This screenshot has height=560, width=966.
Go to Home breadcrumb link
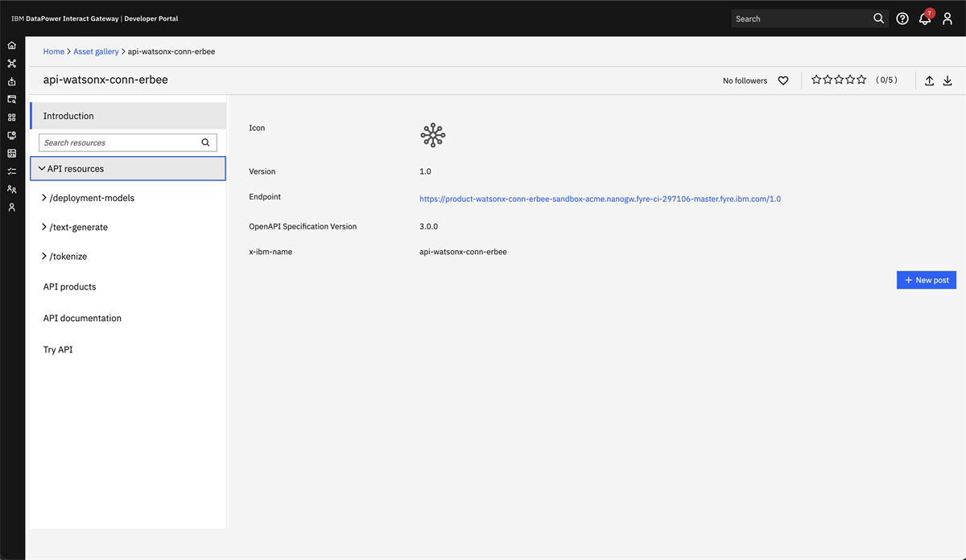(54, 51)
